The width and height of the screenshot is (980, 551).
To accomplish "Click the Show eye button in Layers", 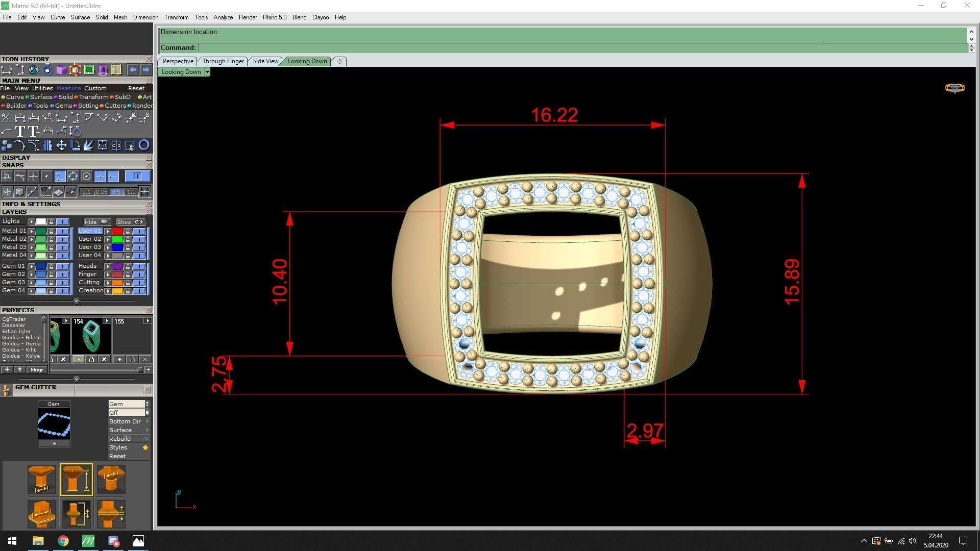I will [x=130, y=222].
